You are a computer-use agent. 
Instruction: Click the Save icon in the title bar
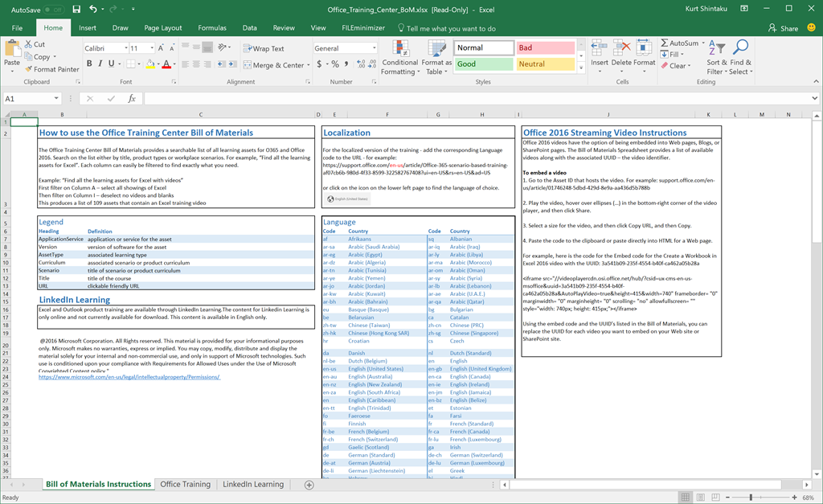76,9
